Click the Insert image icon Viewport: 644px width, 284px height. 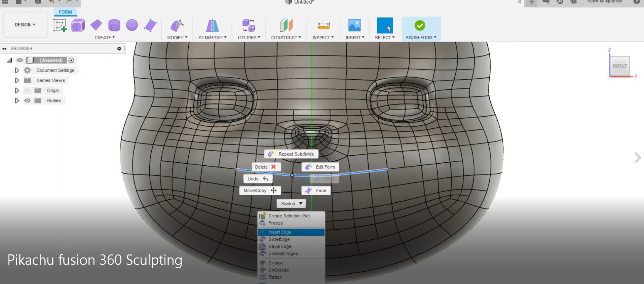click(x=354, y=25)
